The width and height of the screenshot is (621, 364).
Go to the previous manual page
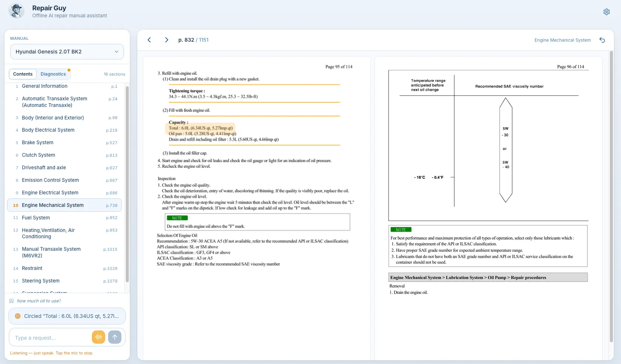tap(149, 40)
